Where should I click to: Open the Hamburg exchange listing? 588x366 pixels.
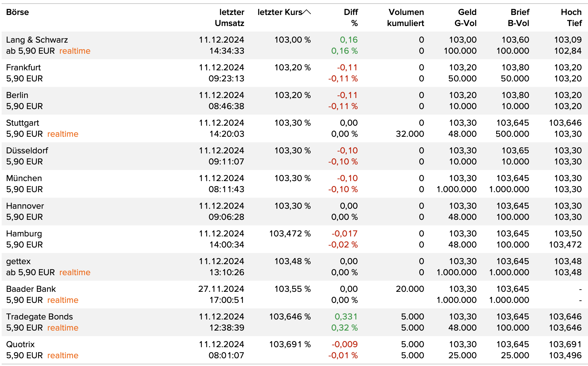click(24, 234)
